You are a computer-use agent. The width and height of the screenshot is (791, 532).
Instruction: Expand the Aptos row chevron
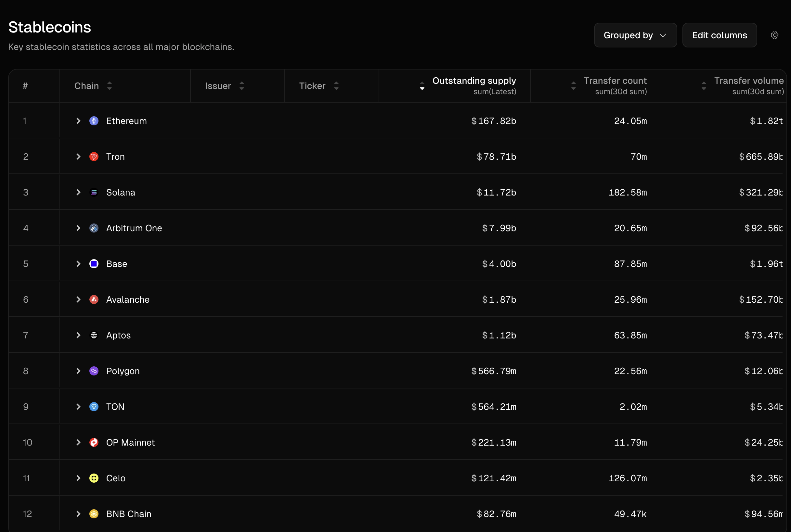pos(78,335)
